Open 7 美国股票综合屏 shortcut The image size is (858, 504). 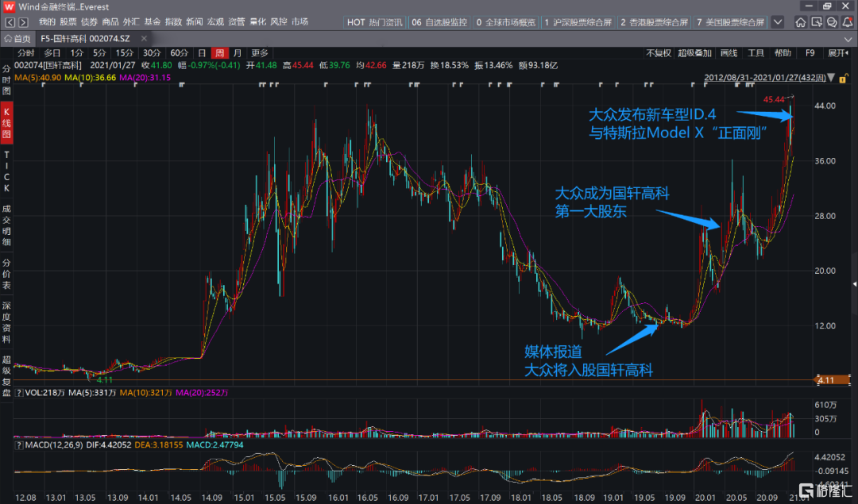point(731,22)
